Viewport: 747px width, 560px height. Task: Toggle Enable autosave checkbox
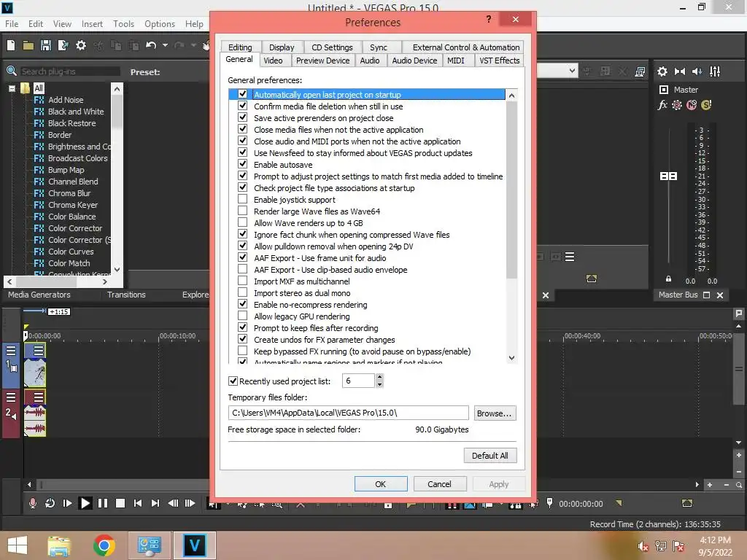[x=242, y=164]
